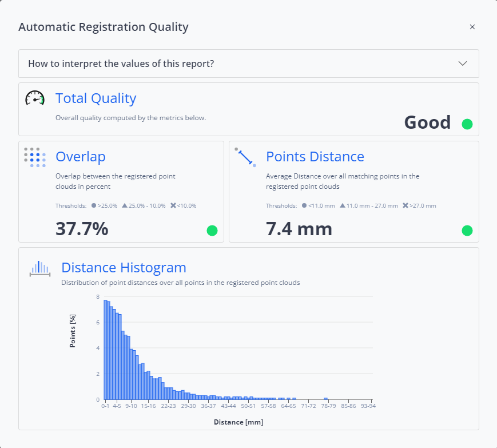Screen dimensions: 497x448
Task: Click the Overlap heading title
Action: pos(80,157)
